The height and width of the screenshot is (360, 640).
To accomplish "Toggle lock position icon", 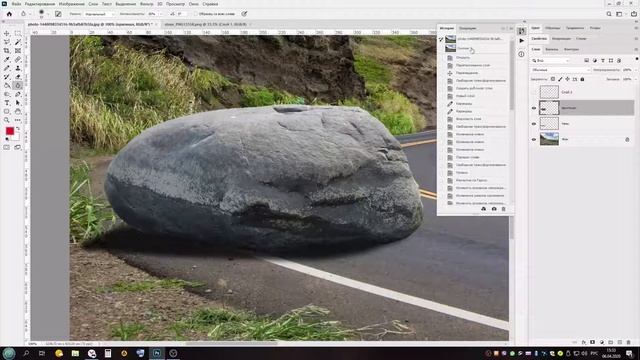I will pos(567,79).
